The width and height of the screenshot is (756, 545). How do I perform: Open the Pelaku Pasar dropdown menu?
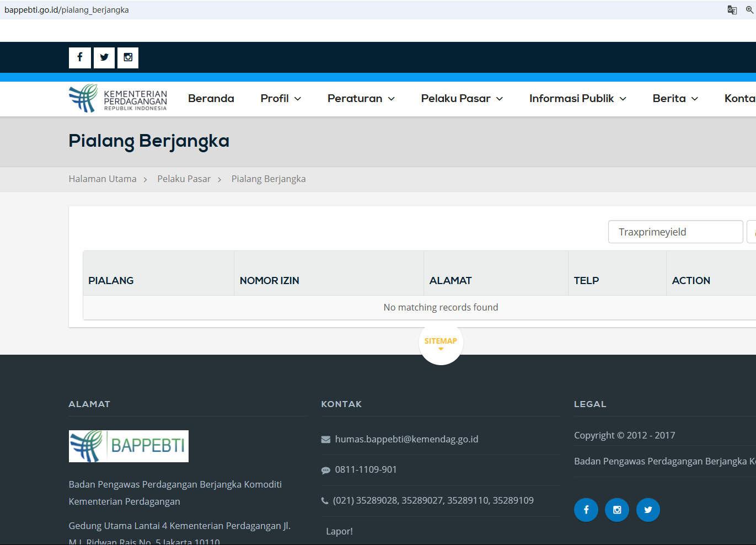pyautogui.click(x=462, y=99)
